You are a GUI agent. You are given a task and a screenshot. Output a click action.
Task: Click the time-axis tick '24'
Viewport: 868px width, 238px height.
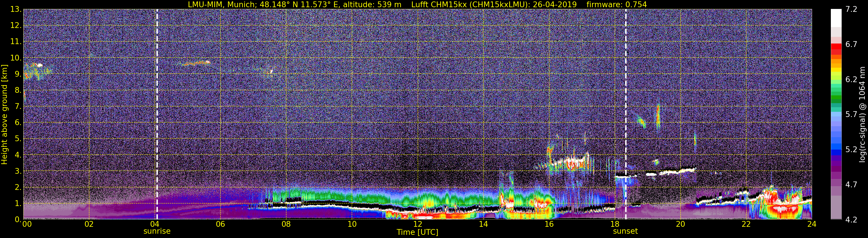point(812,224)
